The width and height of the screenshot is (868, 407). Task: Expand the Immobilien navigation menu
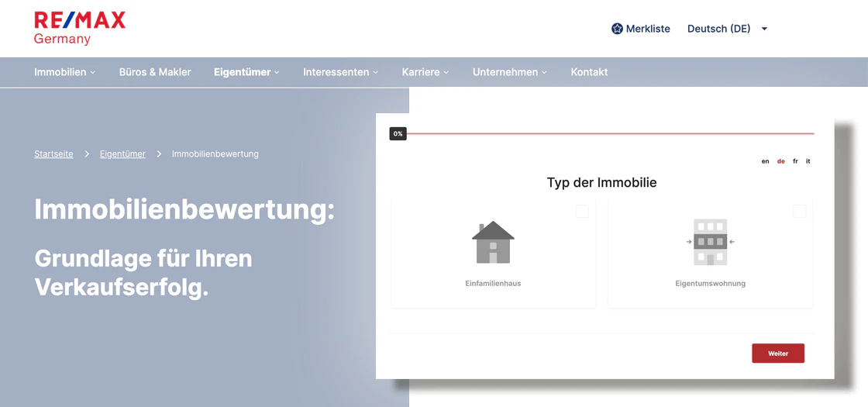coord(64,72)
